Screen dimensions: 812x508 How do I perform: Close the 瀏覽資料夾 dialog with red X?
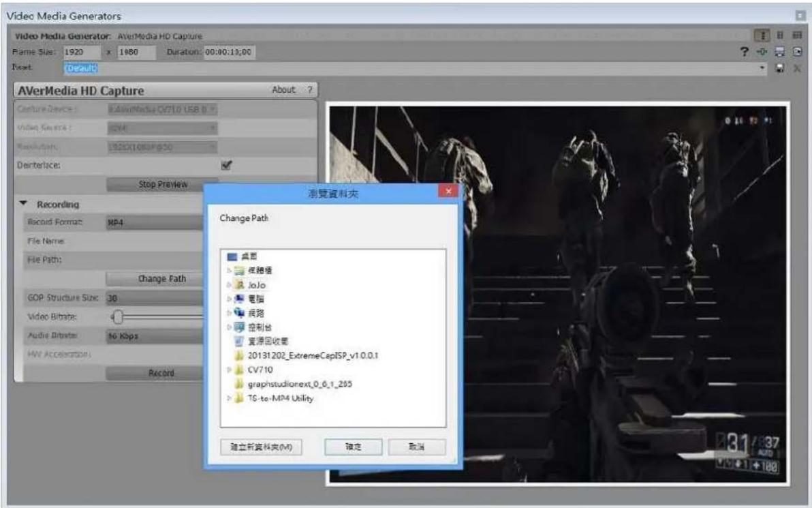click(448, 191)
